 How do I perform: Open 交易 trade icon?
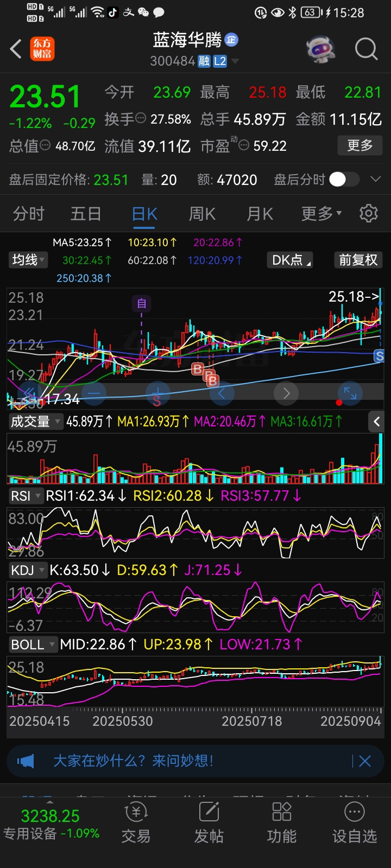coord(136,824)
